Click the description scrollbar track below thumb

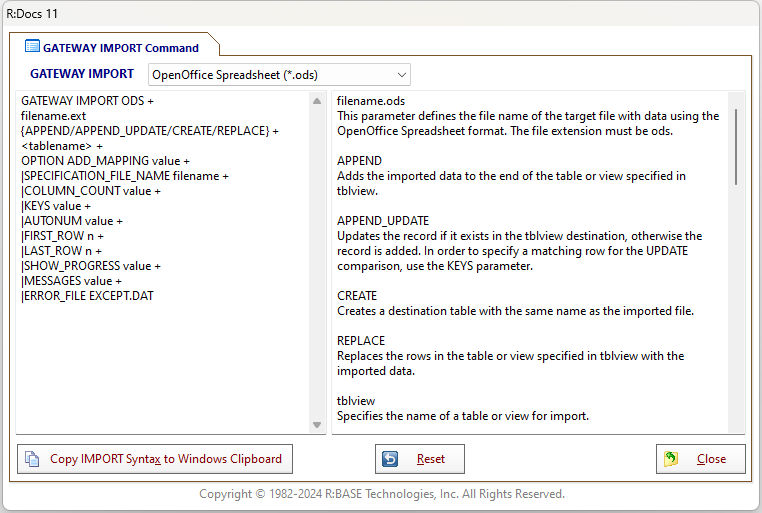pyautogui.click(x=736, y=306)
